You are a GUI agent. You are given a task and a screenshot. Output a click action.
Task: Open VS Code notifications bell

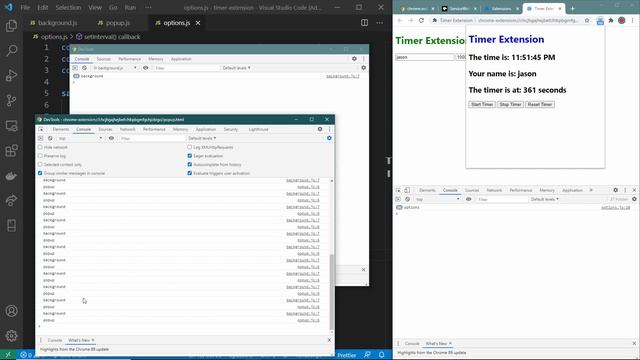click(x=382, y=355)
